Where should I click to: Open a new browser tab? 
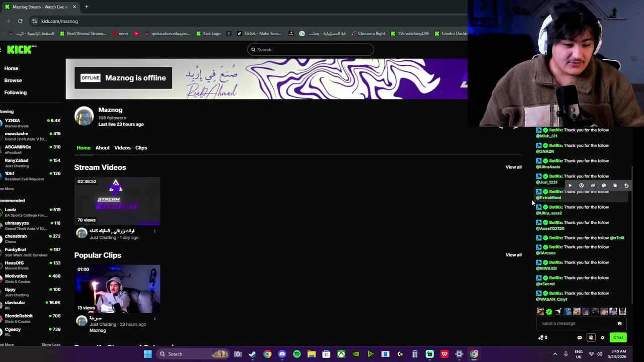(x=87, y=7)
